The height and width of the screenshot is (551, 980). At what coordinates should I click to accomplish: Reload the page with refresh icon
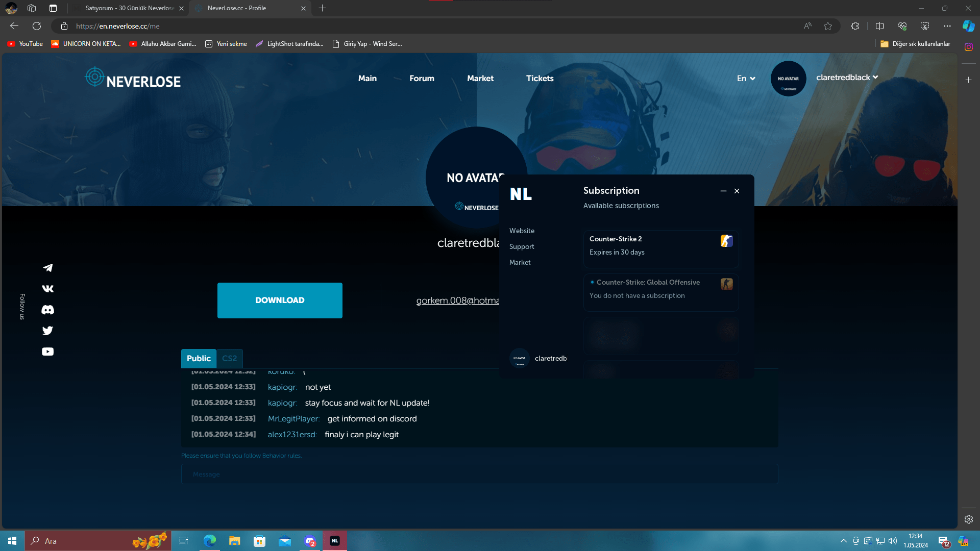coord(37,26)
